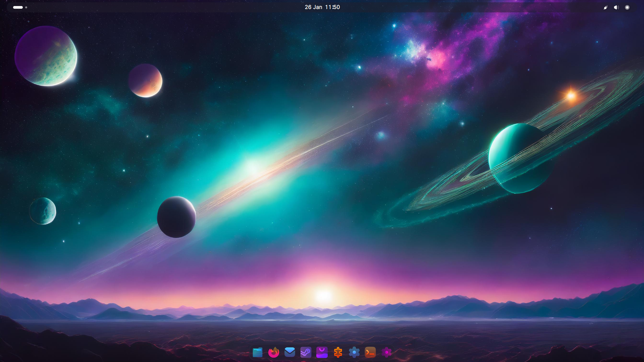Click the active workspace pill indicator
644x362 pixels.
(18, 7)
